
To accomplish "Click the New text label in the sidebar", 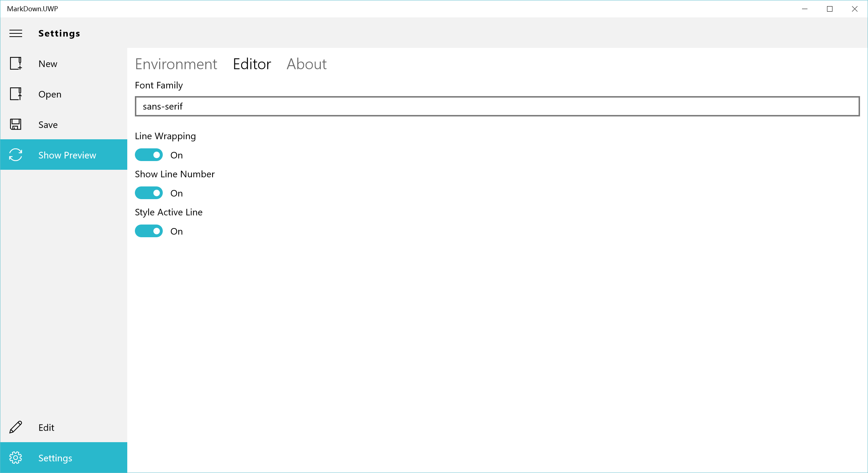I will [x=47, y=64].
